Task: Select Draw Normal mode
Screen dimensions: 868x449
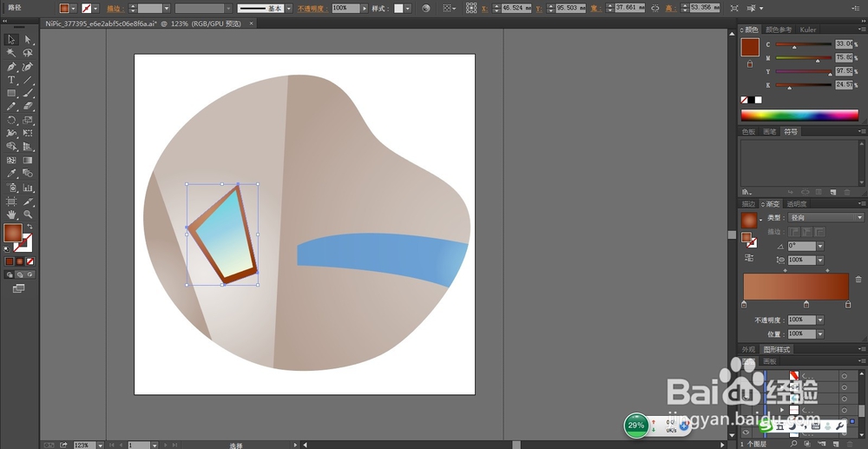Action: 10,274
